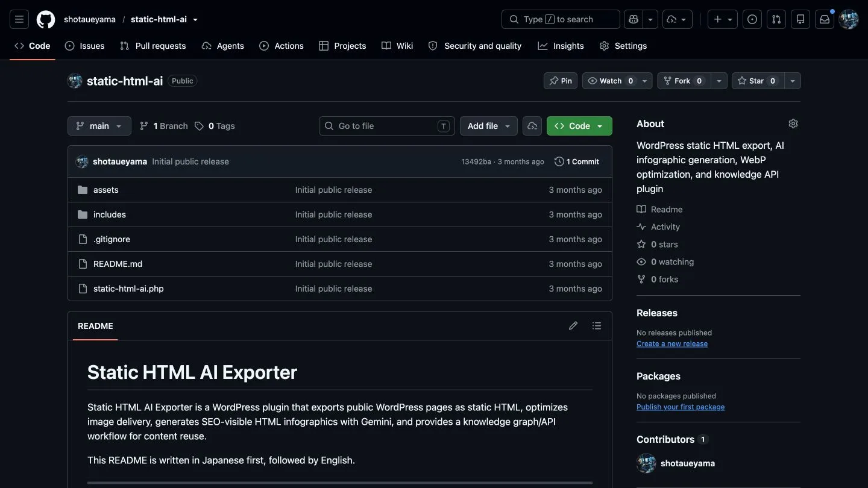View the 0 Tags link
The width and height of the screenshot is (868, 488).
(215, 126)
